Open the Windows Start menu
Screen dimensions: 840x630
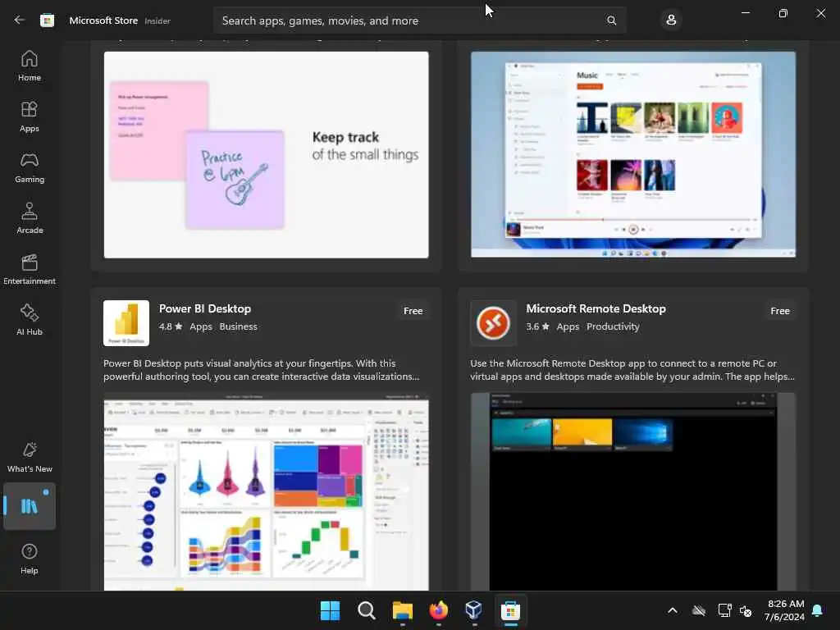(x=330, y=610)
